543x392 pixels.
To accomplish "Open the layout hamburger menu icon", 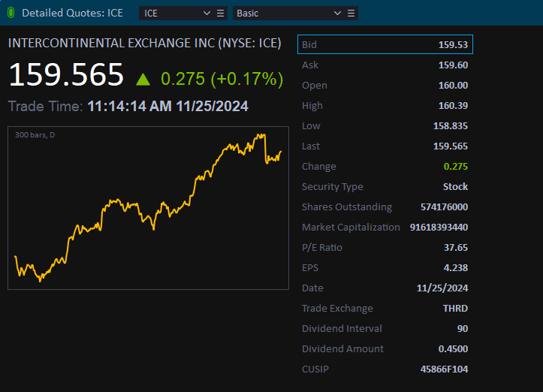I will point(351,14).
